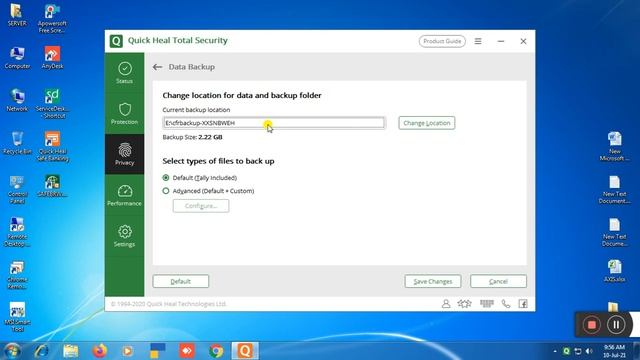Select the Advanced (Default + Custom) radio option

coord(166,191)
